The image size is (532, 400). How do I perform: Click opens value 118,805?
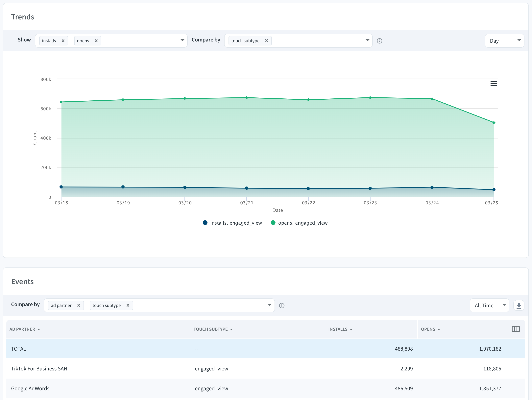pos(492,368)
